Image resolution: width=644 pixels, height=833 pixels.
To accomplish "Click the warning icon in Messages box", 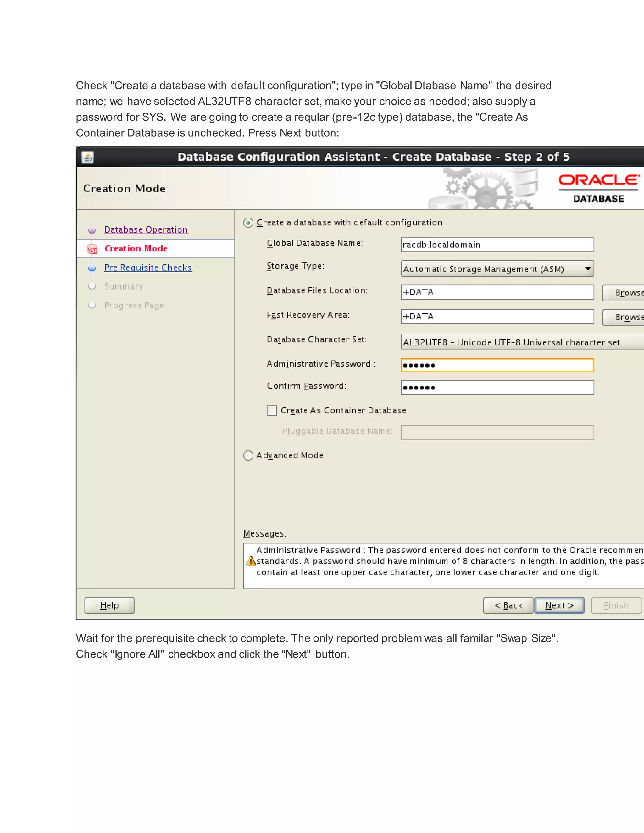I will coord(251,561).
